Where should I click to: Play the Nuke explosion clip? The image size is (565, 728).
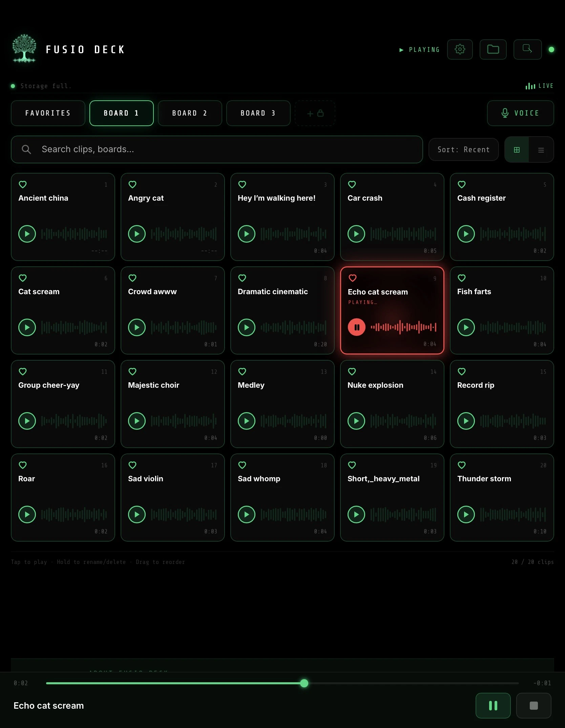(x=356, y=421)
